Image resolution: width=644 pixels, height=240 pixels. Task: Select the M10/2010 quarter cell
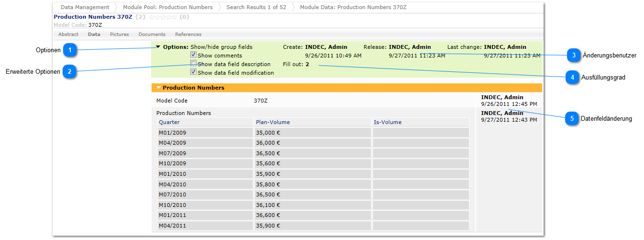tap(205, 205)
